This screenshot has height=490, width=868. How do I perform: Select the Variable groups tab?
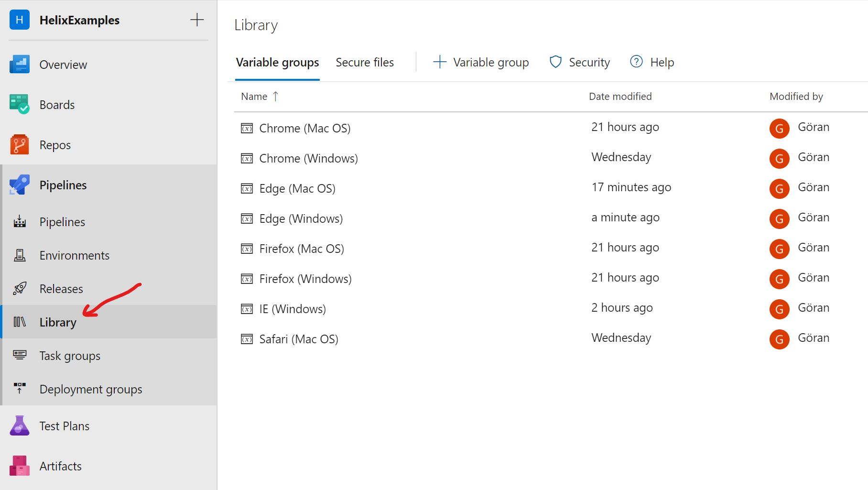coord(277,63)
